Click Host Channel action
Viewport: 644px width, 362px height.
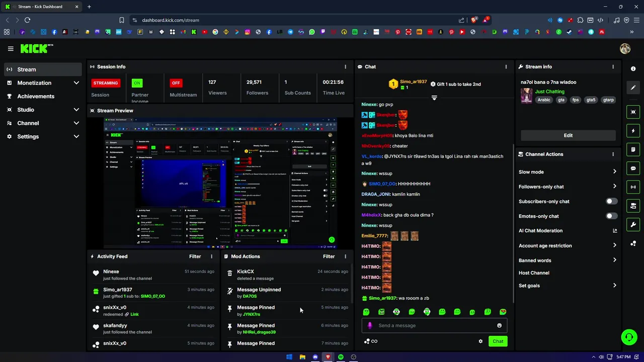534,273
